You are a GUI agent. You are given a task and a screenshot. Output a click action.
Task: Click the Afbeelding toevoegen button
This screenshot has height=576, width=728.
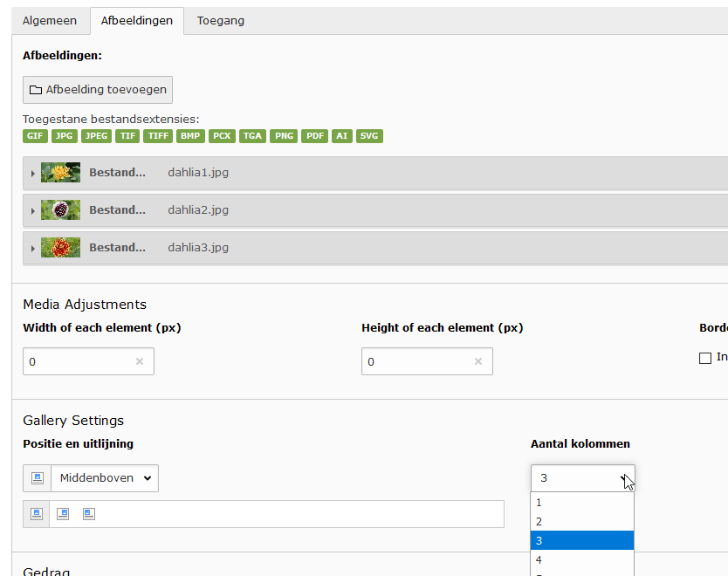(98, 90)
